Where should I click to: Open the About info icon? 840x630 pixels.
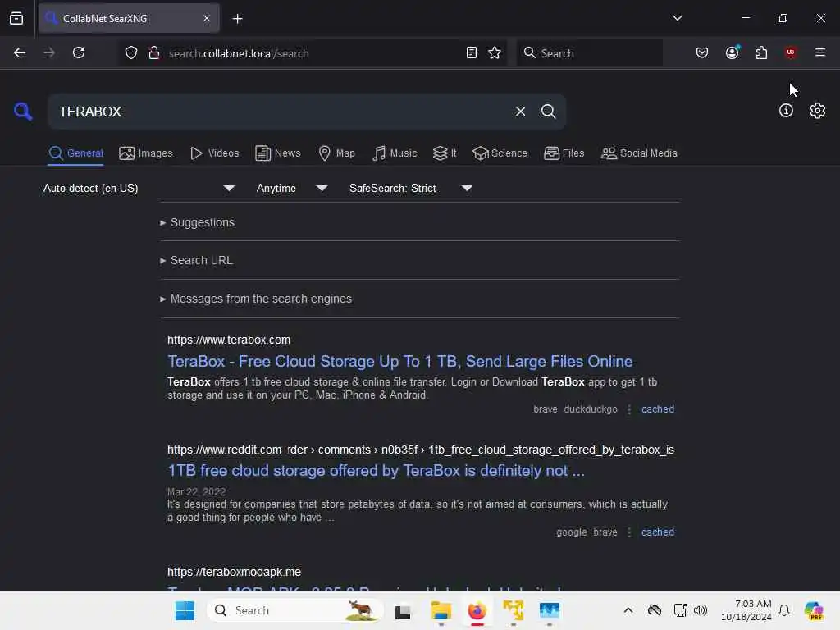pyautogui.click(x=785, y=111)
